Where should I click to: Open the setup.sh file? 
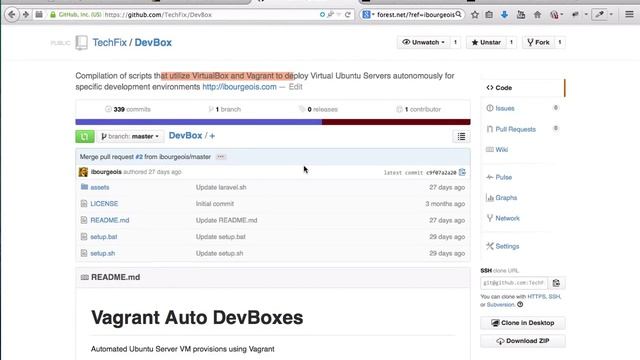102,253
